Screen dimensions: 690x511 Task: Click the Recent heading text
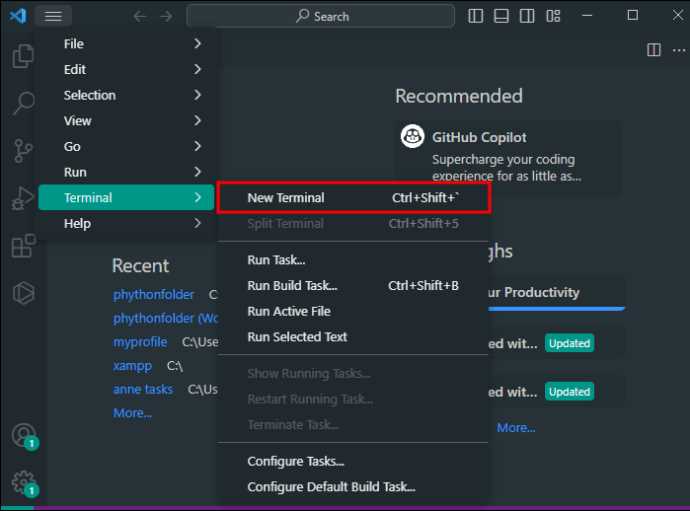[x=140, y=266]
